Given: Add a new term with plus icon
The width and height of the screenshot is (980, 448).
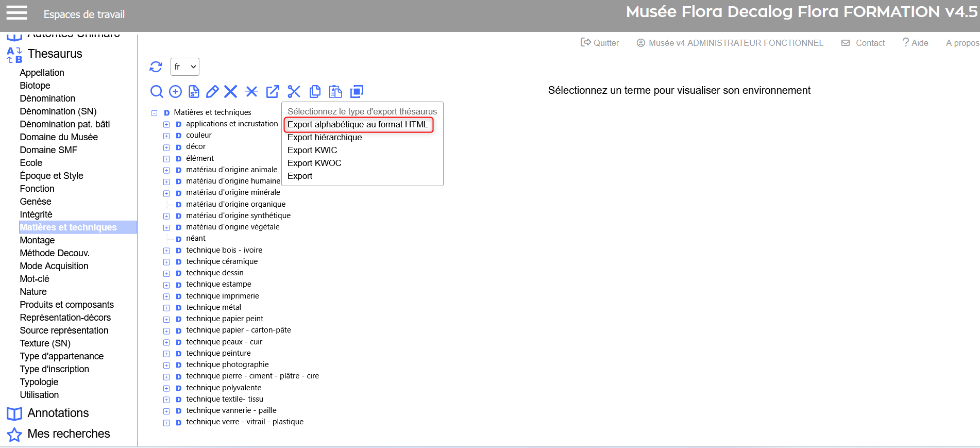Looking at the screenshot, I should pos(176,92).
